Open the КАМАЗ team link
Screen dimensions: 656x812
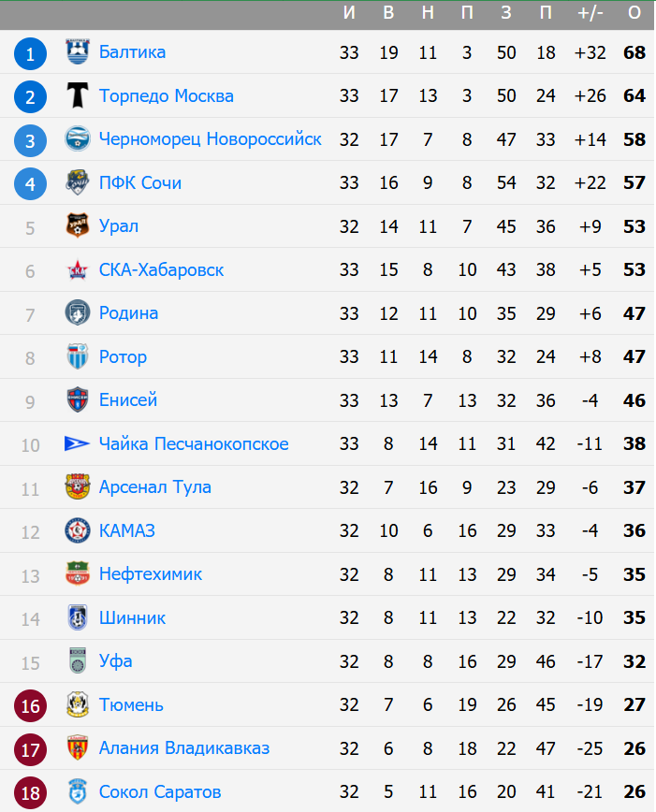tap(127, 530)
